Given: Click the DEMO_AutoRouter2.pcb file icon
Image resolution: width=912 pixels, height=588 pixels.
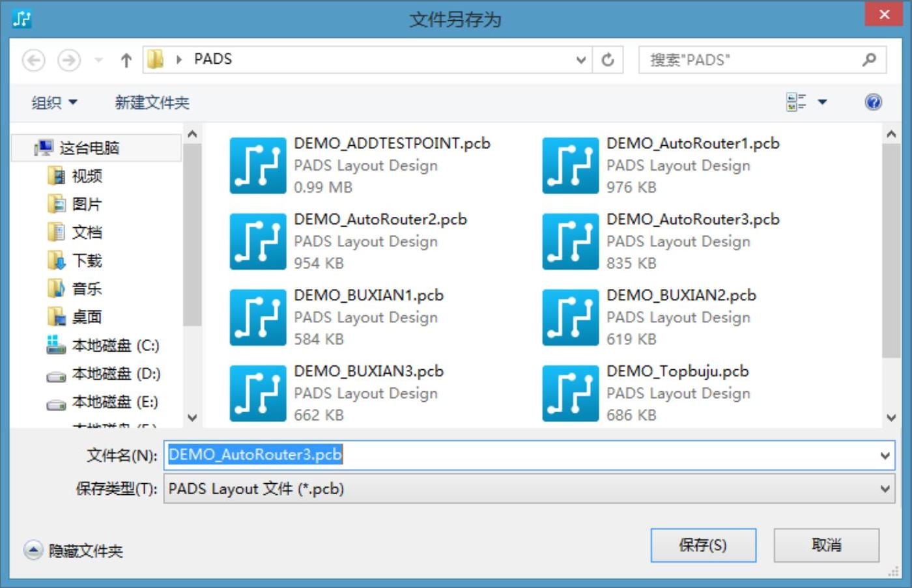Looking at the screenshot, I should [x=258, y=242].
